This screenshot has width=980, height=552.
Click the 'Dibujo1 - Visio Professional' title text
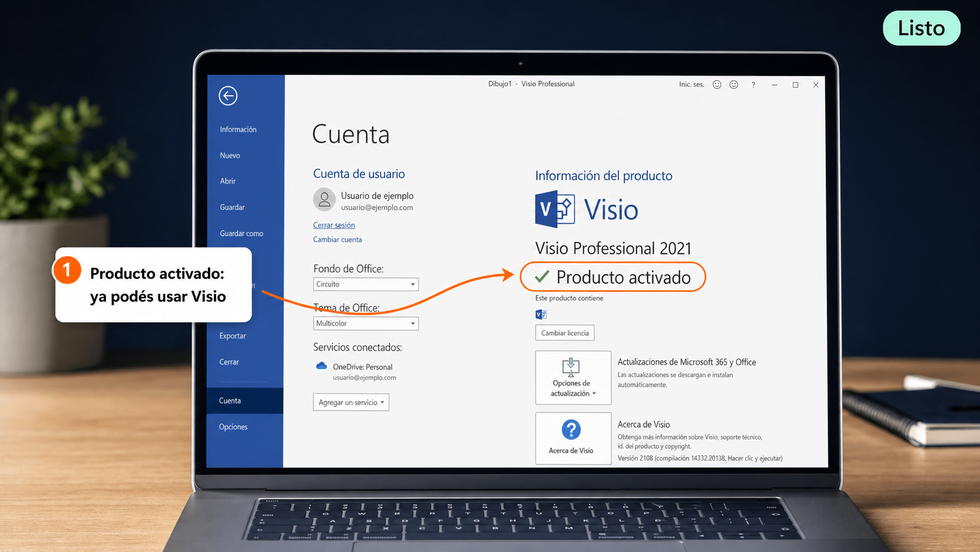(532, 84)
